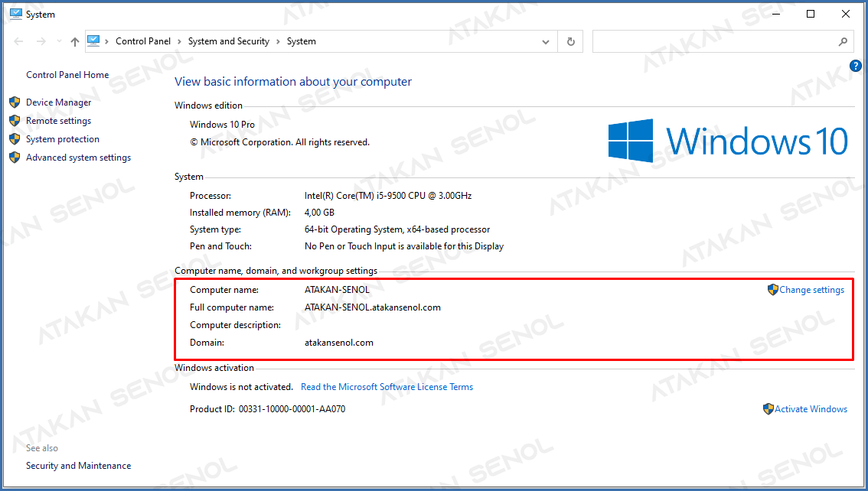868x491 pixels.
Task: Open the Remote settings link
Action: click(x=59, y=121)
